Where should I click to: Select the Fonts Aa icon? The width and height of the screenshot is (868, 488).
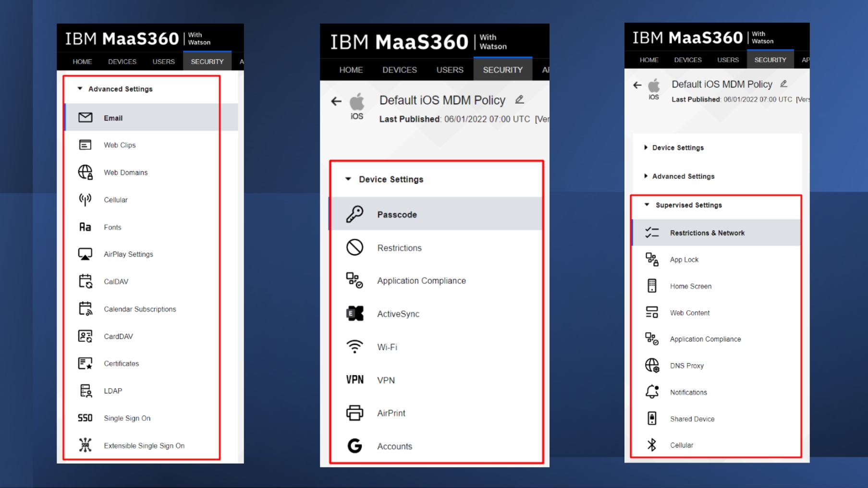(x=85, y=227)
